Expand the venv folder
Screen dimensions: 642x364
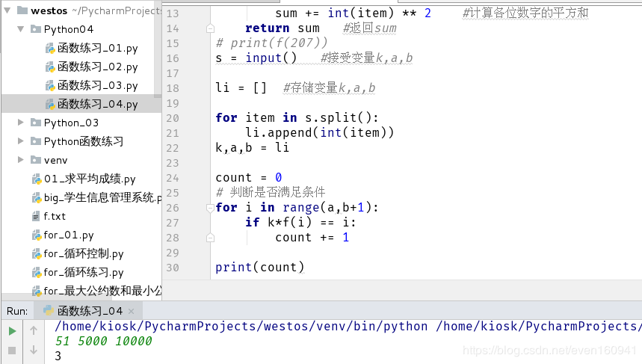(22, 160)
